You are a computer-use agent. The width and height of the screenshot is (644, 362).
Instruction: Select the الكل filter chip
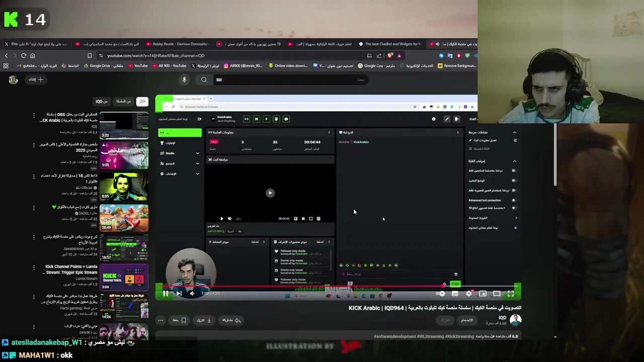[x=143, y=101]
